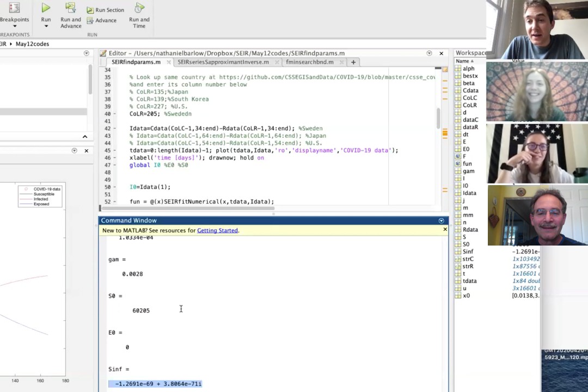Image resolution: width=588 pixels, height=392 pixels.
Task: Click the Run and Time icon
Action: point(139,8)
